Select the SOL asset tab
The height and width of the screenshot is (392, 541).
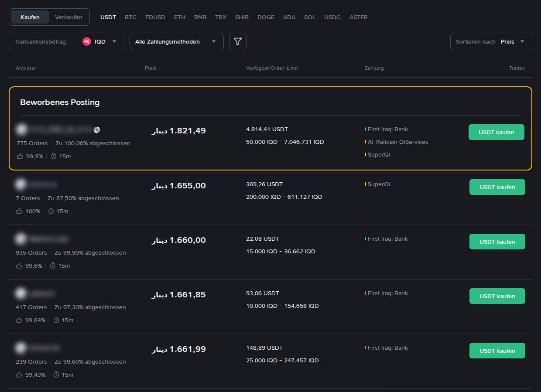click(310, 17)
